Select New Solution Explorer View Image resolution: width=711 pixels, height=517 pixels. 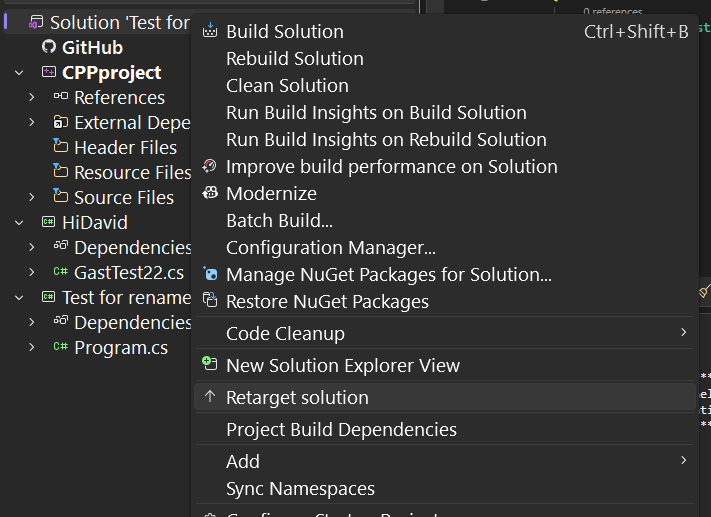tap(444, 365)
